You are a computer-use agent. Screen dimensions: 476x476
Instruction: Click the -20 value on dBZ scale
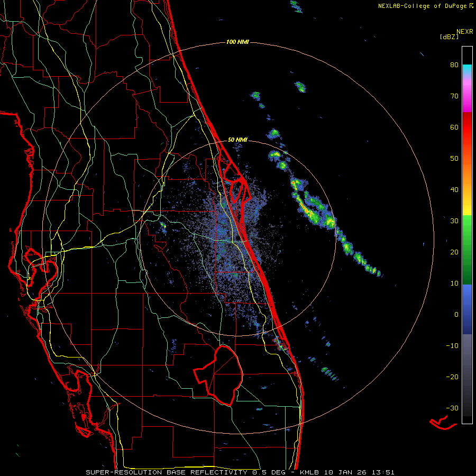pyautogui.click(x=452, y=377)
